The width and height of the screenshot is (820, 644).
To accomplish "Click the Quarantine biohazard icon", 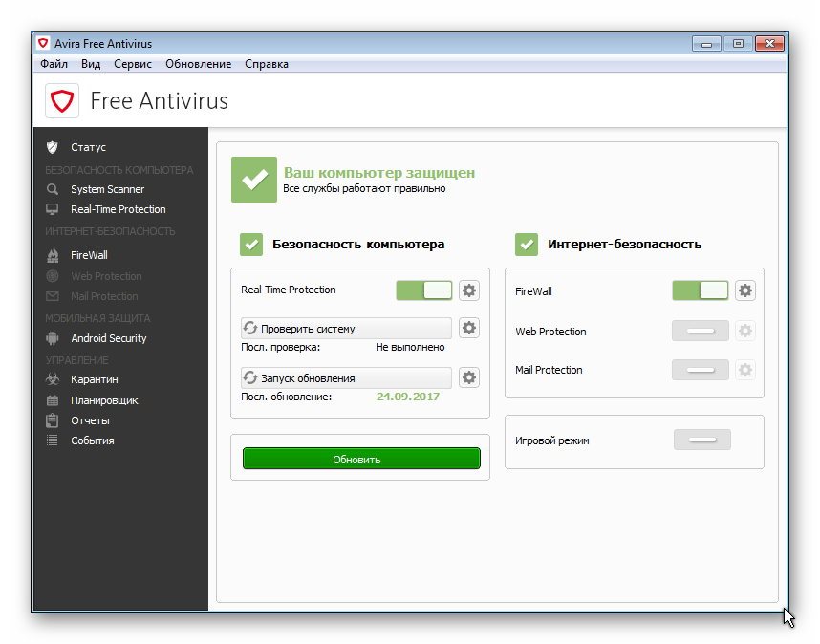I will (53, 379).
